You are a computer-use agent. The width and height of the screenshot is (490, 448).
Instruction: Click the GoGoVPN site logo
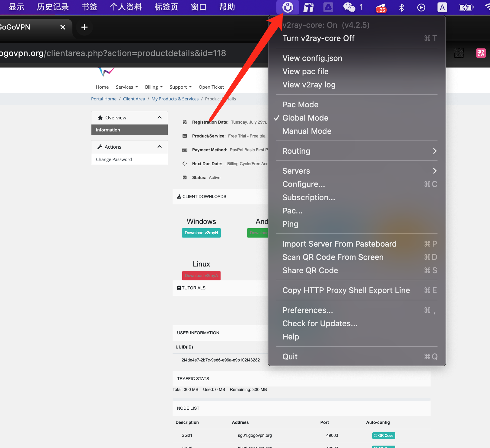106,72
